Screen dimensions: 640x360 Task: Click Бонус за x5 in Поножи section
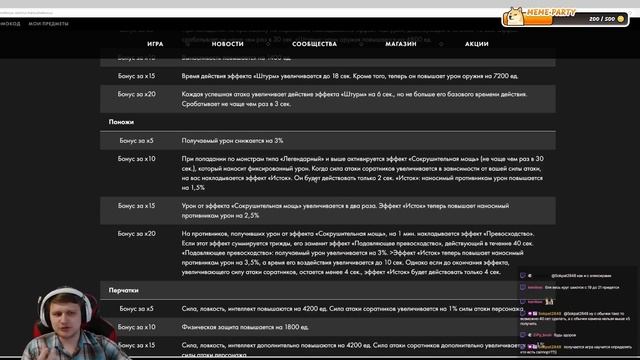[136, 140]
